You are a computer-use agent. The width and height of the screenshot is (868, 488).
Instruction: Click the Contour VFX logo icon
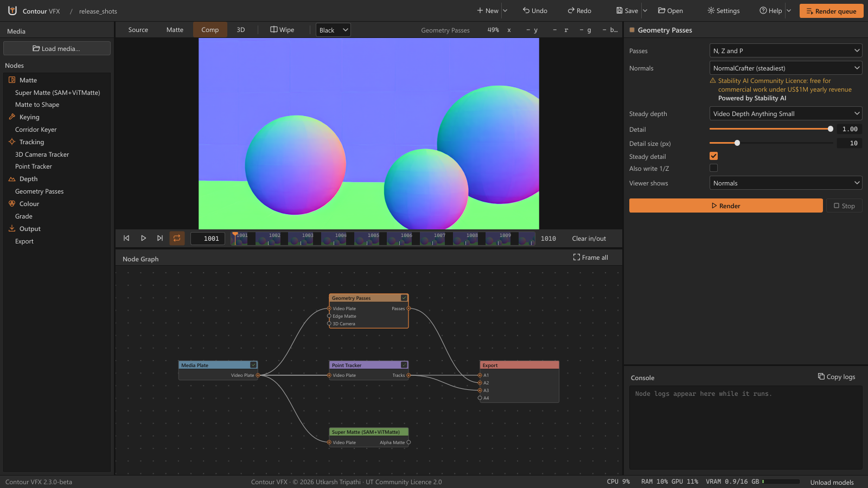click(12, 10)
